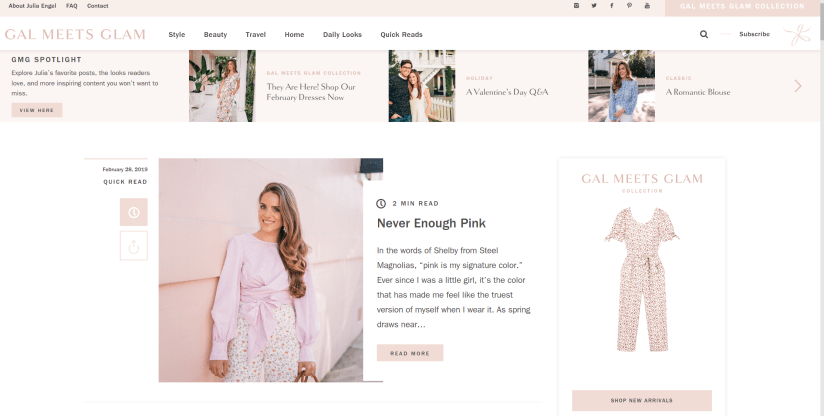The height and width of the screenshot is (416, 824).
Task: Open Never Enough Pink post title
Action: [x=431, y=223]
